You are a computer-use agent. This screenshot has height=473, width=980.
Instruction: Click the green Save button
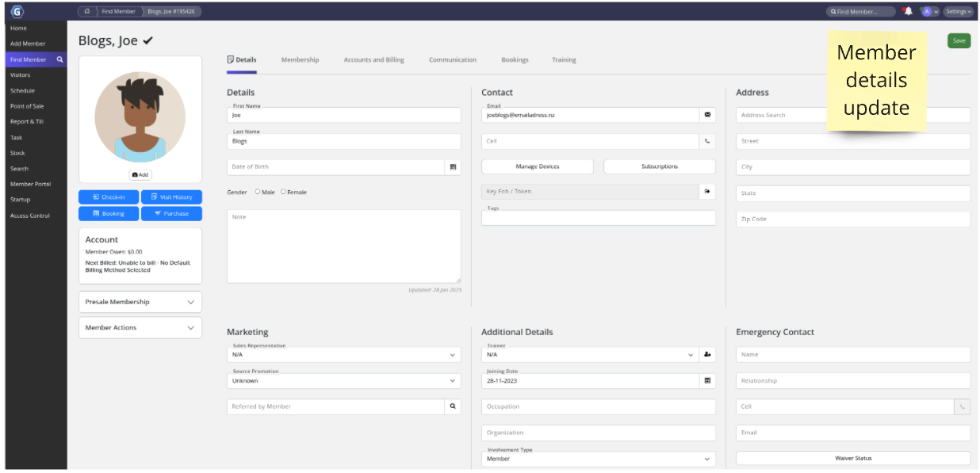[x=959, y=40]
